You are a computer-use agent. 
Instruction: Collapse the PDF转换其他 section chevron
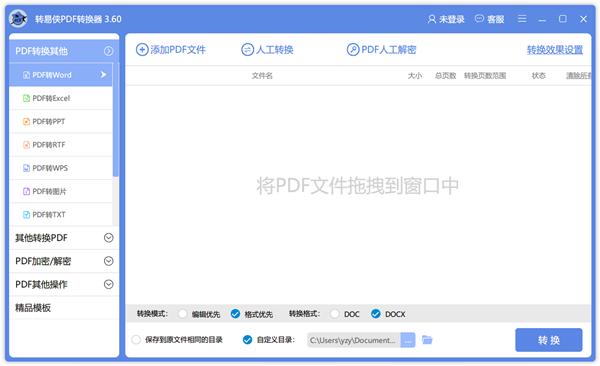click(109, 51)
